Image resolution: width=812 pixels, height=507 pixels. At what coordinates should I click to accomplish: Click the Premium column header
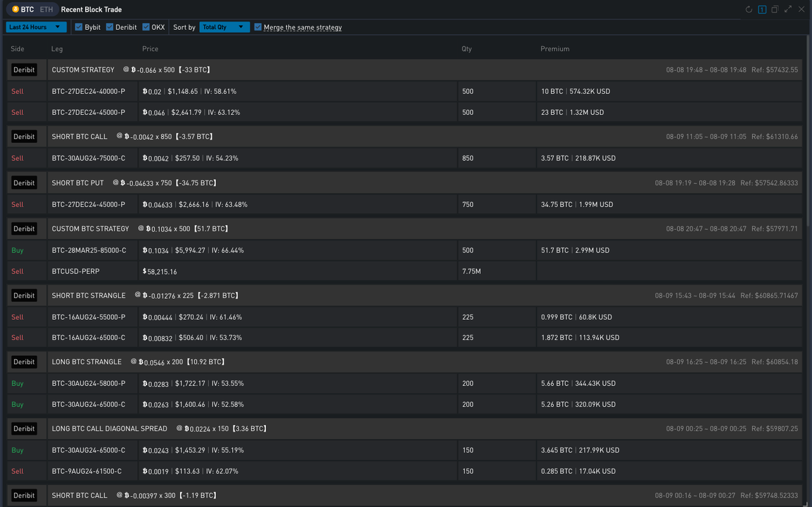pos(555,49)
